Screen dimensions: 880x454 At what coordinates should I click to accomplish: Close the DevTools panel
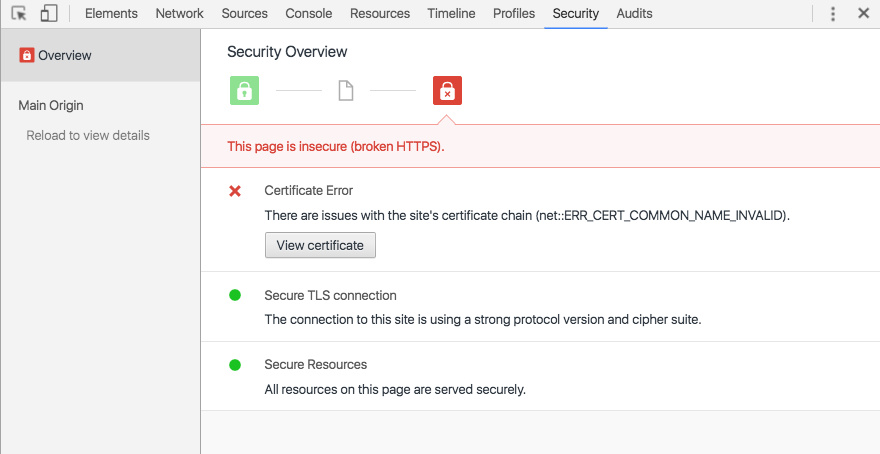tap(863, 14)
